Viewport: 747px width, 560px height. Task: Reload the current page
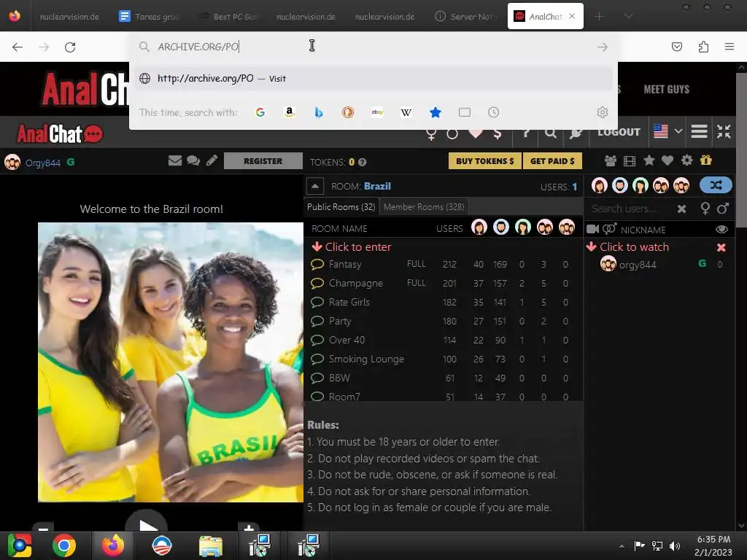click(x=70, y=47)
